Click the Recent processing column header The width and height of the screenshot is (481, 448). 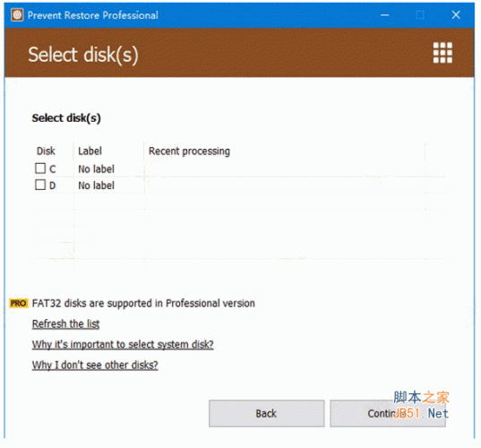click(x=189, y=151)
